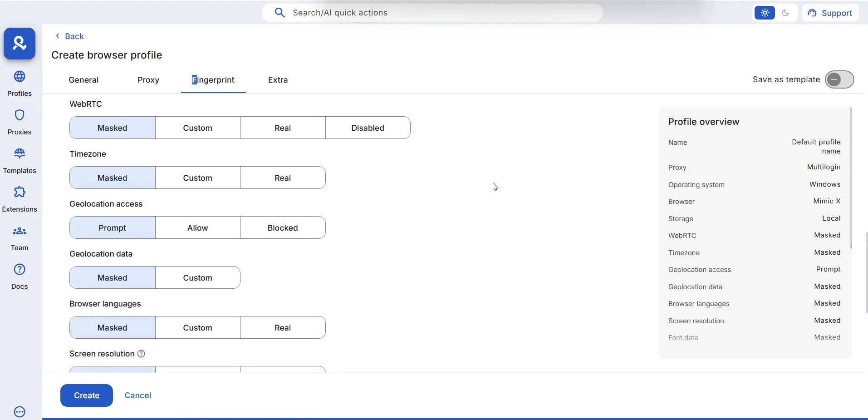
Task: Click the Extensions label in sidebar
Action: point(20,209)
